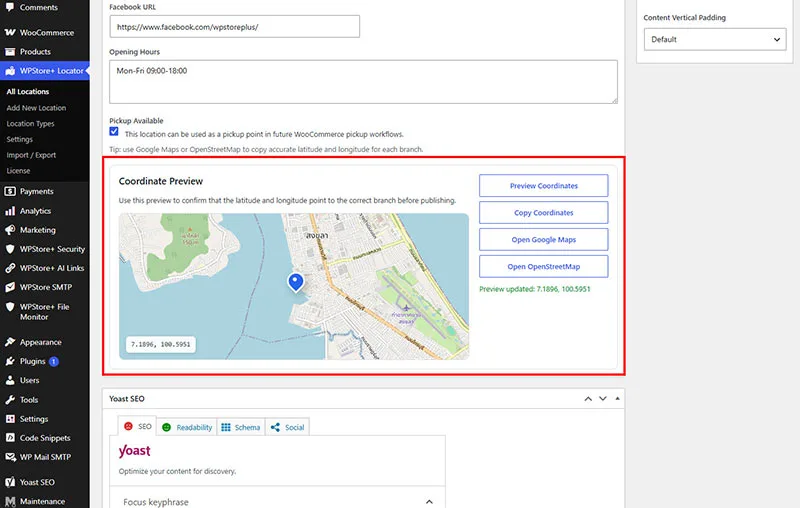Collapse the Focus keyphrase section
Image resolution: width=800 pixels, height=508 pixels.
[429, 502]
